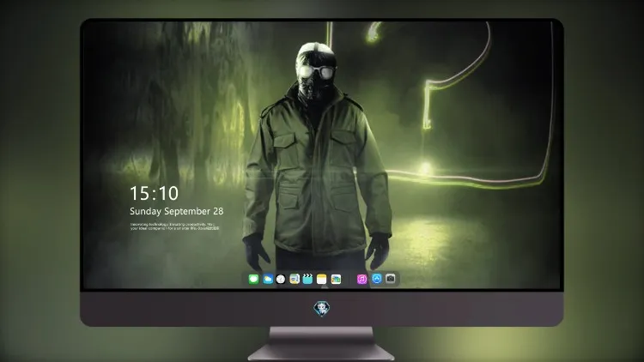Open the Maps app in dock
The width and height of the screenshot is (644, 362).
[295, 279]
